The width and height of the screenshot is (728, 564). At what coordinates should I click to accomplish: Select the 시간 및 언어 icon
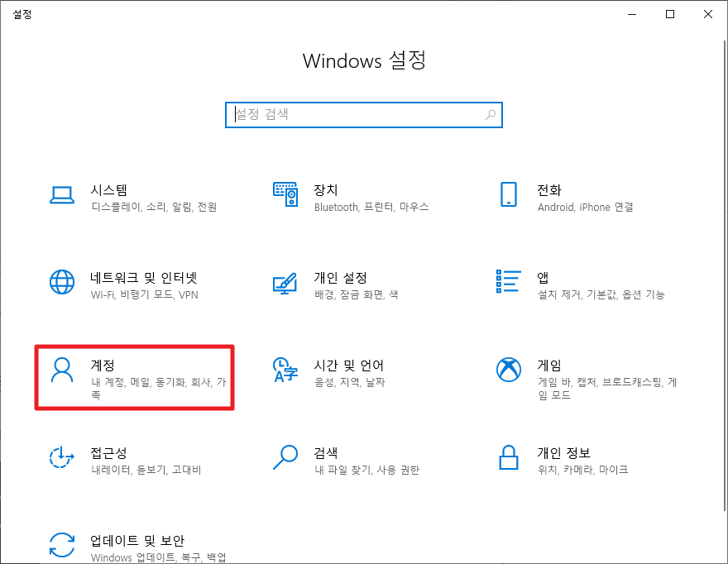pyautogui.click(x=285, y=370)
